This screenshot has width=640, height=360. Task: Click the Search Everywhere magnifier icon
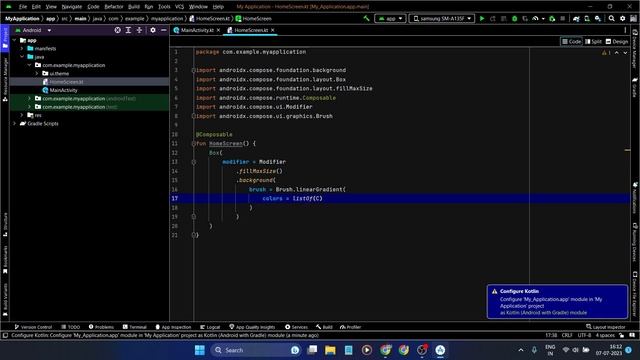[611, 18]
